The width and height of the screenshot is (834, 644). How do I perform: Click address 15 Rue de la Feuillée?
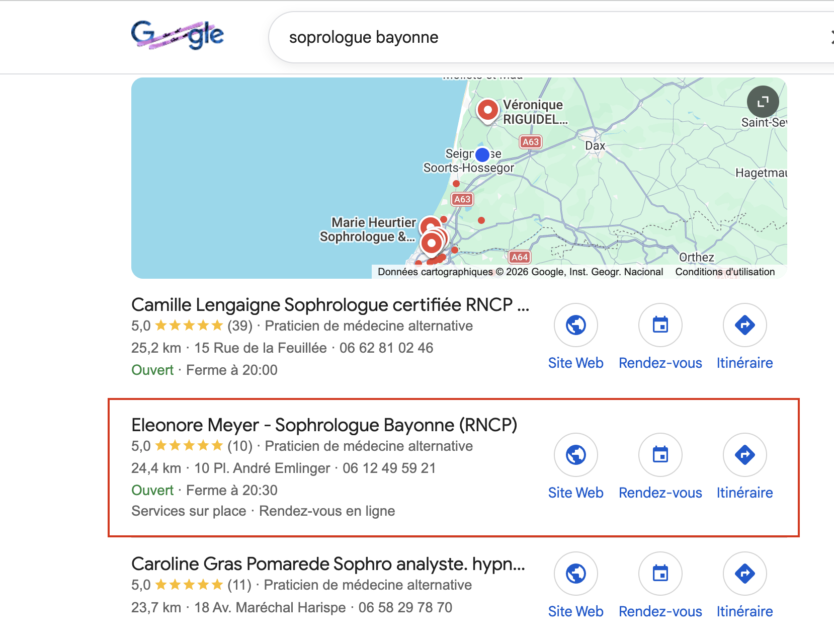point(261,348)
